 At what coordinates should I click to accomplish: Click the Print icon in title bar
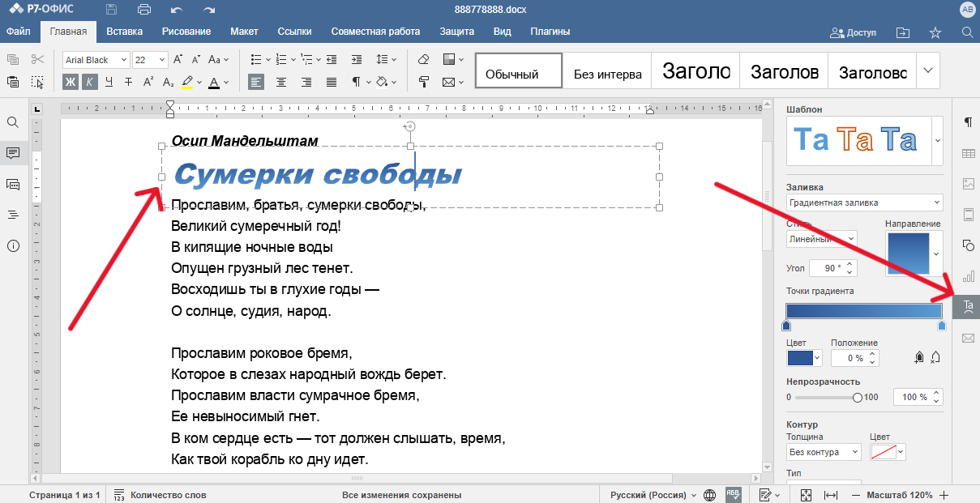click(144, 10)
